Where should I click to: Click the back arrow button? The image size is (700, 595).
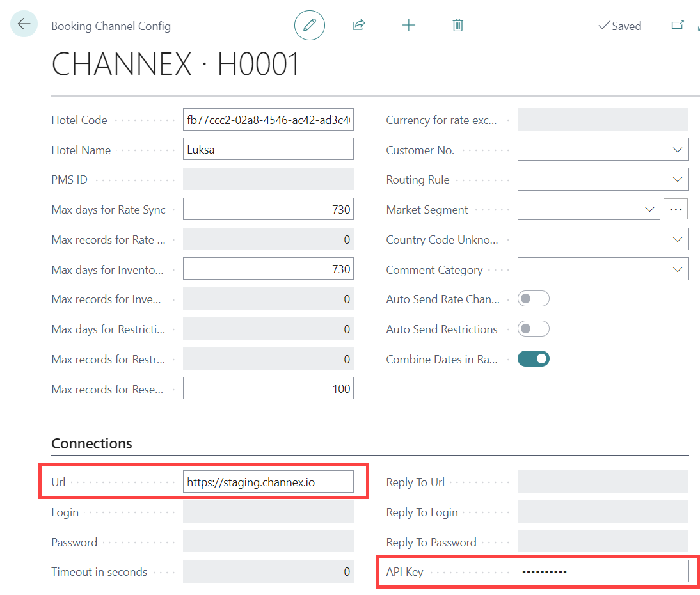24,25
